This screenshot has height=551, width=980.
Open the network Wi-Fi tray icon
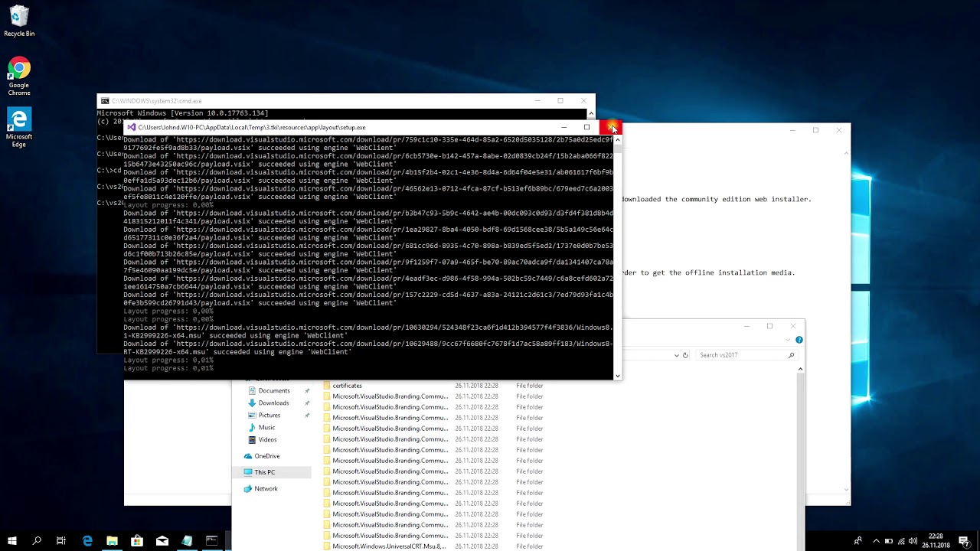click(901, 541)
